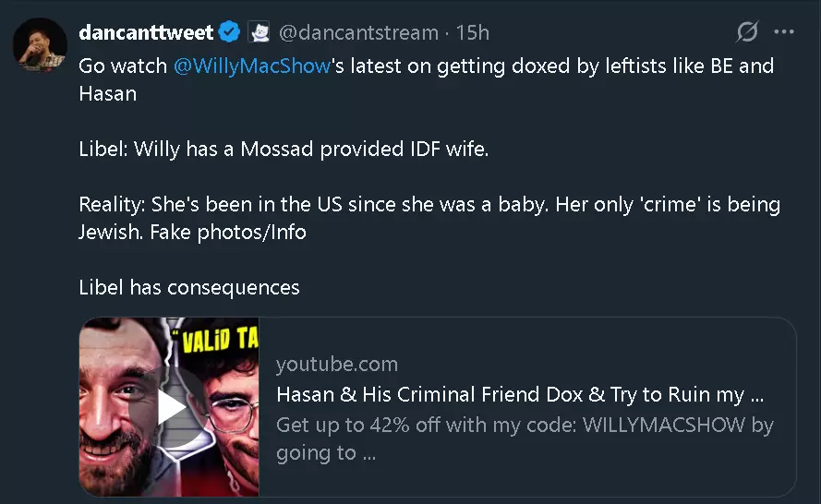Click the dancanttweet display name
The image size is (821, 504).
tap(146, 32)
